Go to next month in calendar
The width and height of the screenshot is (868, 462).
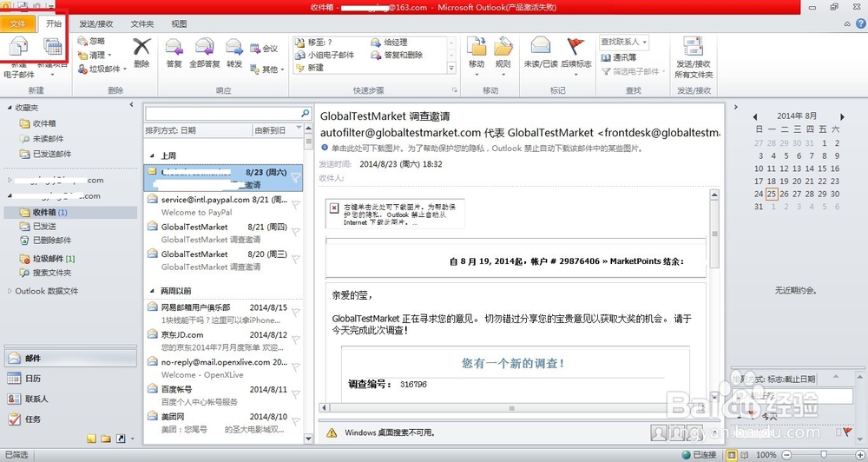842,117
